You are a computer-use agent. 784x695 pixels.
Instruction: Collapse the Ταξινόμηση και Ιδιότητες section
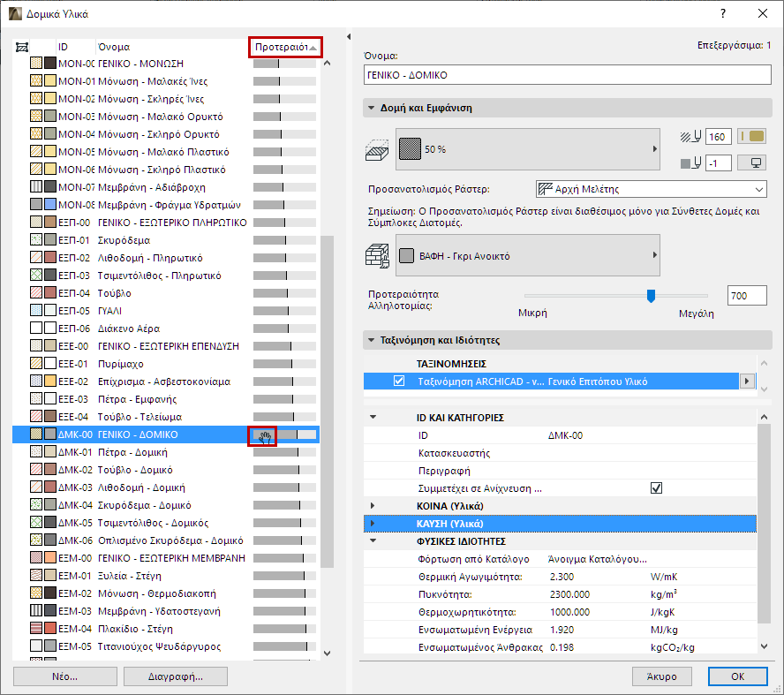(371, 340)
